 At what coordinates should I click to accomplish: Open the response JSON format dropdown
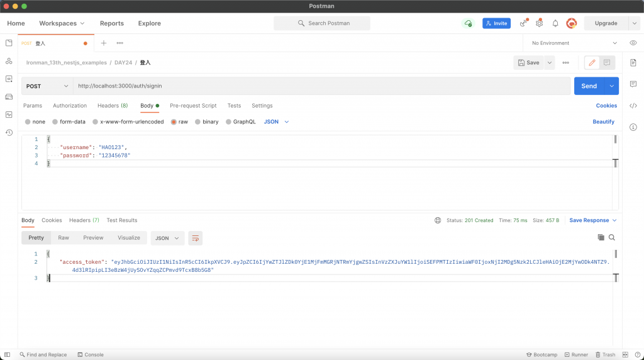167,239
